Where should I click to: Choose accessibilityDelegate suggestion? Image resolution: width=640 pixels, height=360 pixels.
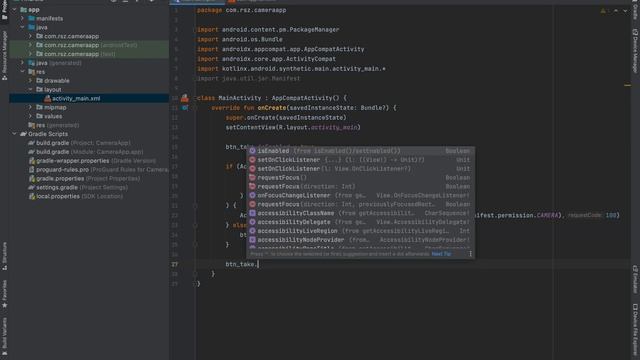[x=360, y=222]
